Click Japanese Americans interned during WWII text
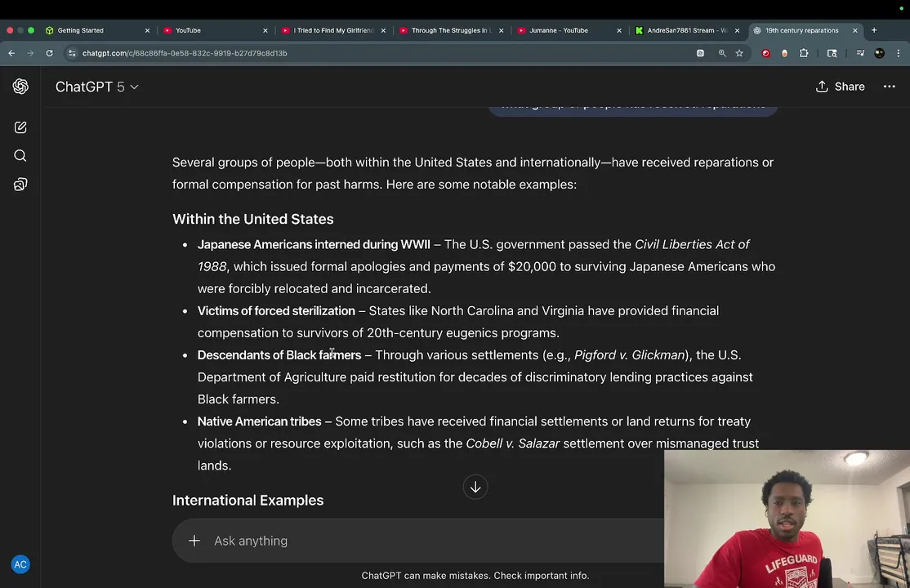 coord(314,244)
